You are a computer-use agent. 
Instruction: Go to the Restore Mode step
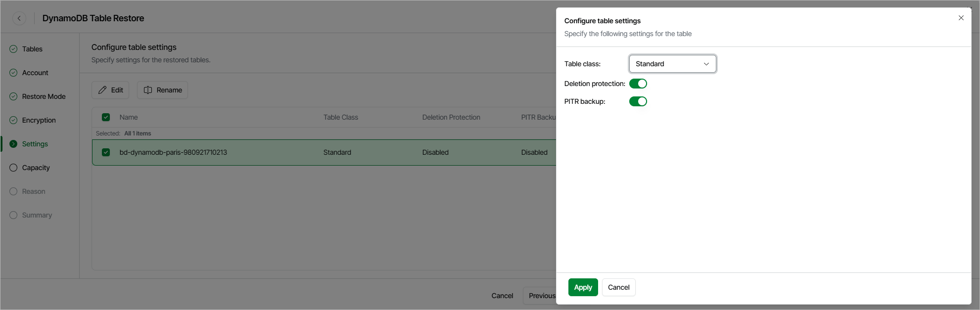point(44,96)
